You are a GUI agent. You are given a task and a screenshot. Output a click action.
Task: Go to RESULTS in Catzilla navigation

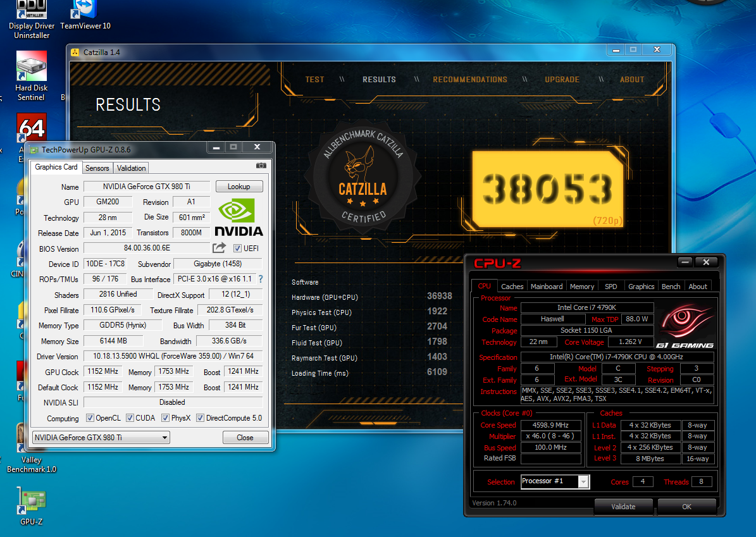coord(379,80)
